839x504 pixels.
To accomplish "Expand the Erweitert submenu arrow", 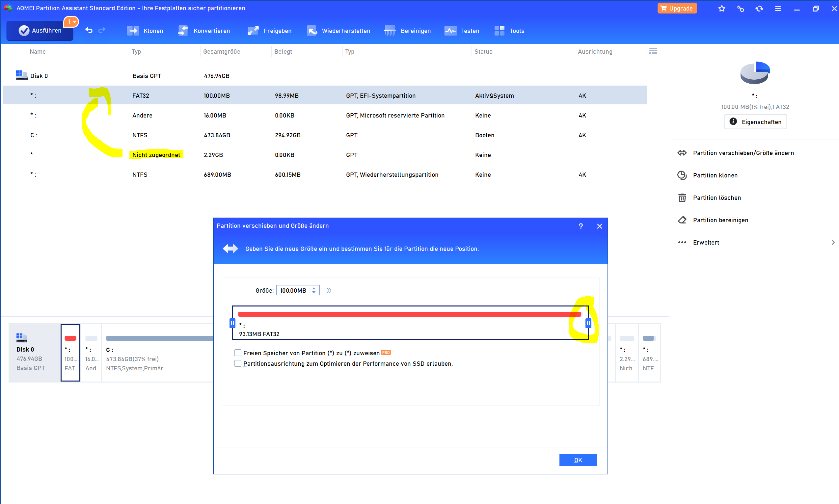I will (832, 242).
